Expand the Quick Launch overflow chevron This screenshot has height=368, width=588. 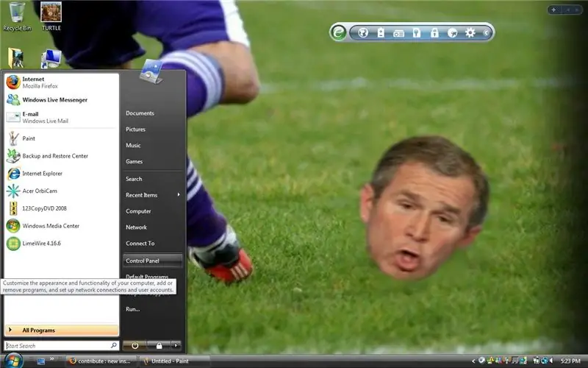coord(51,359)
